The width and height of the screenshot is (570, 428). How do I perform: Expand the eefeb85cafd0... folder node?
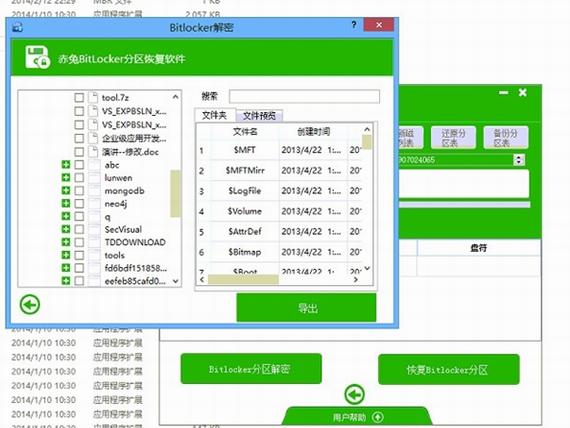66,281
